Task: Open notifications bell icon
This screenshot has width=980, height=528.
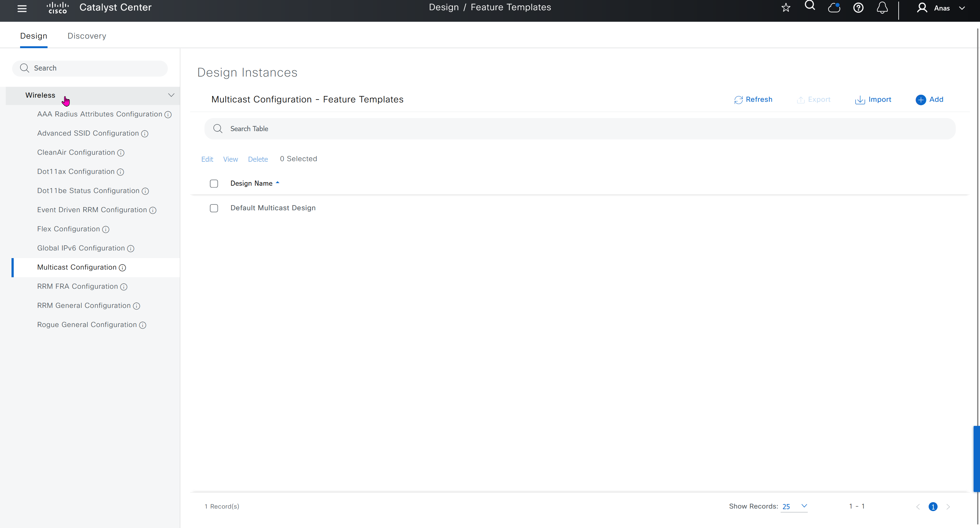Action: (882, 8)
